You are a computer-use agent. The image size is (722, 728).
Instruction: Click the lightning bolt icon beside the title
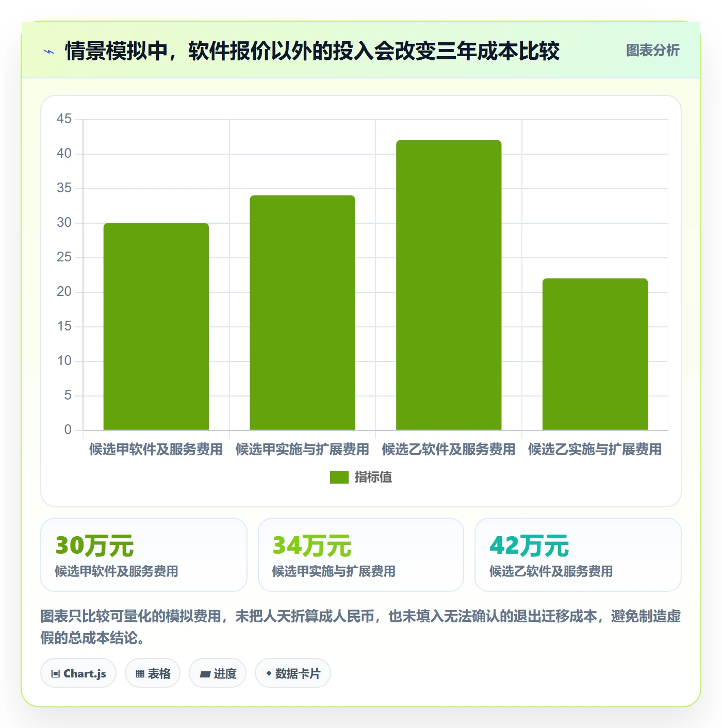[x=50, y=52]
